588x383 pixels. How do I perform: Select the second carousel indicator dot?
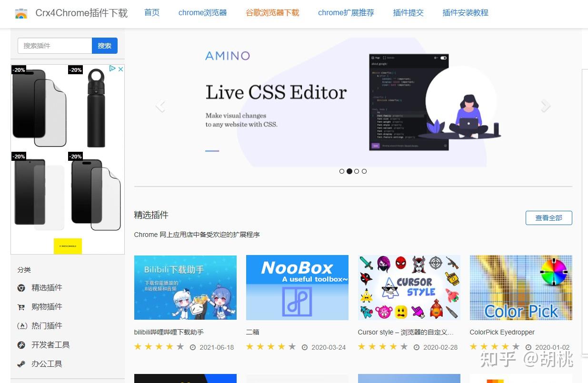pos(349,171)
